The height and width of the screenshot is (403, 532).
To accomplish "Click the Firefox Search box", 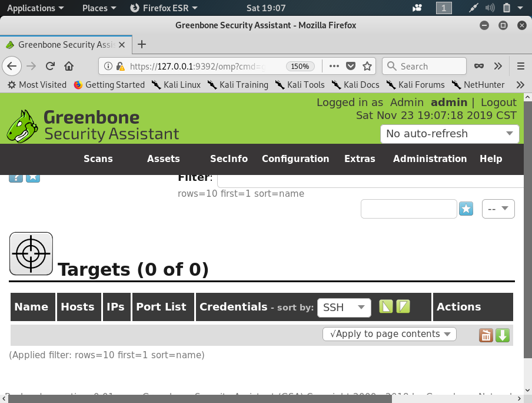I will tap(424, 66).
